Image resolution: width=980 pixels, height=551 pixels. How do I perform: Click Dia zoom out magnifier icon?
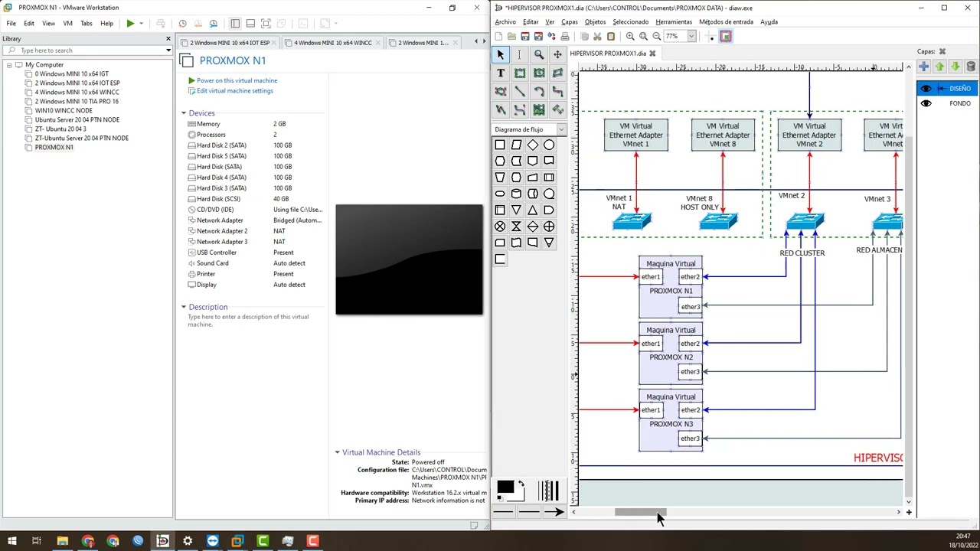(656, 36)
